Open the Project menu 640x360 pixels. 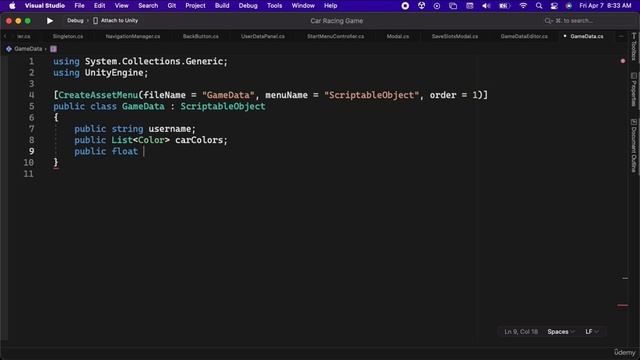click(195, 6)
